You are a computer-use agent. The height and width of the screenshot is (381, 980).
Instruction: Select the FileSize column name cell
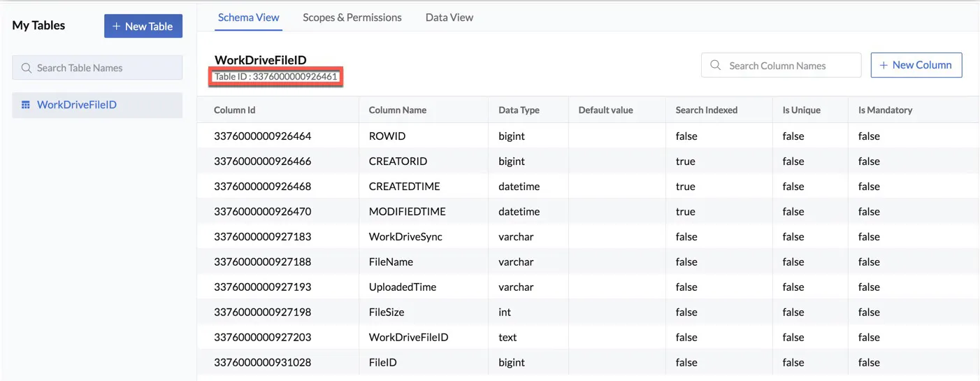[x=387, y=312]
